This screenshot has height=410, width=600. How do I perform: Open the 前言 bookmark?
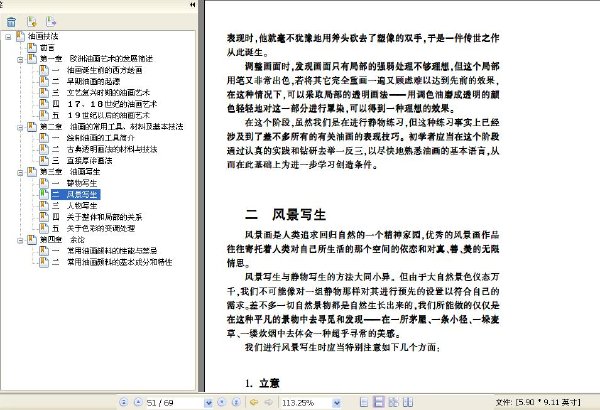47,47
